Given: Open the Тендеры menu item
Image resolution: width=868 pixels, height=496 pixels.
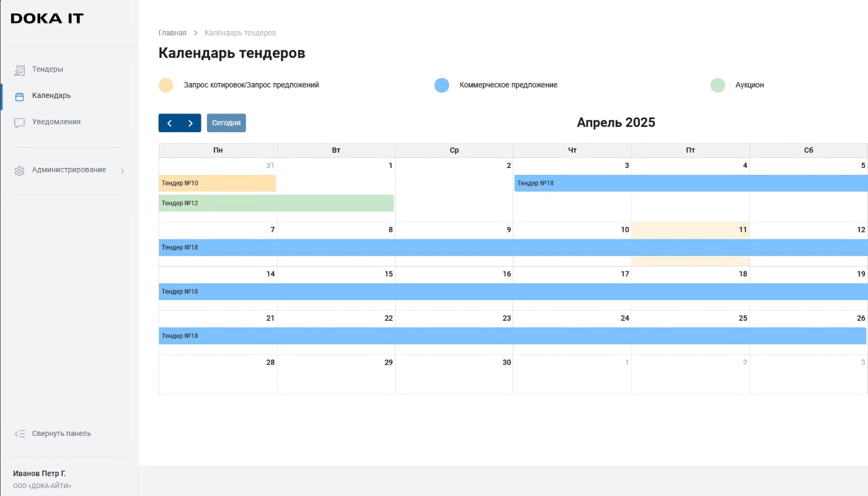Looking at the screenshot, I should [48, 69].
